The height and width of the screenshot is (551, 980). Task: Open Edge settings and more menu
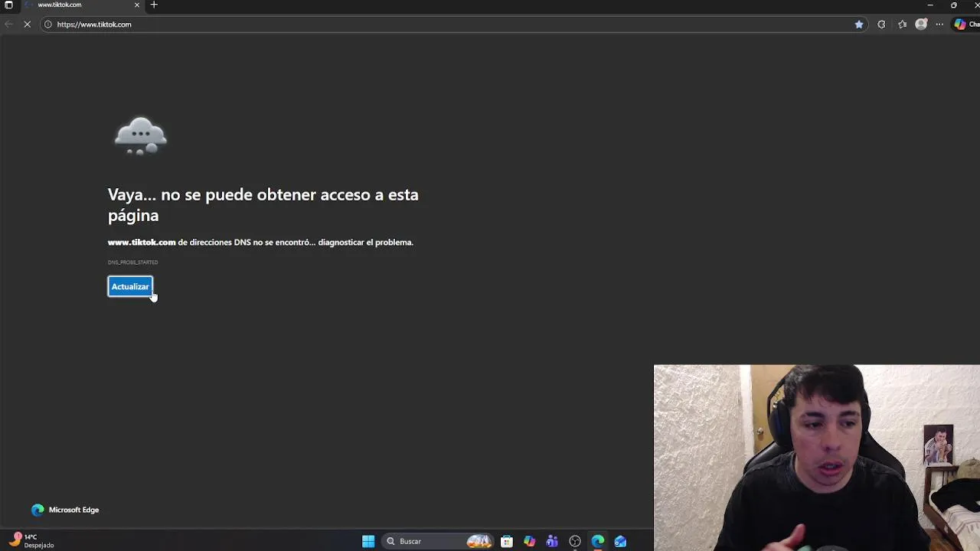(x=939, y=24)
